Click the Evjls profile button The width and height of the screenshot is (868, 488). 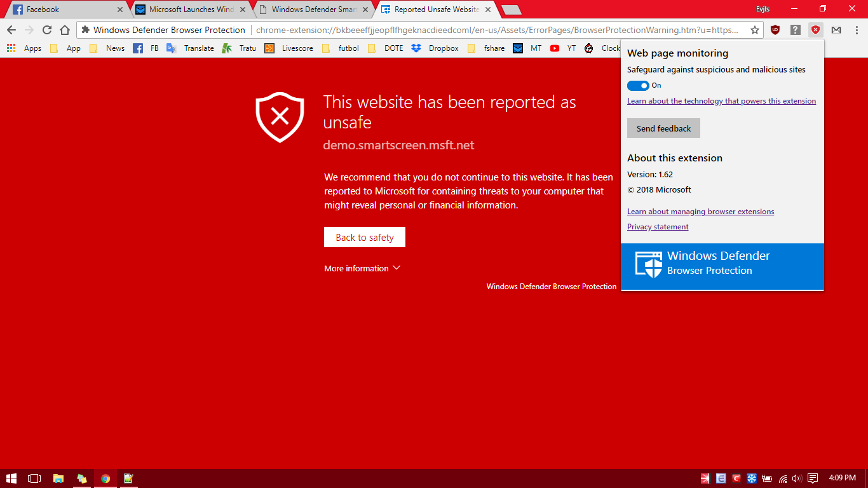click(x=763, y=9)
